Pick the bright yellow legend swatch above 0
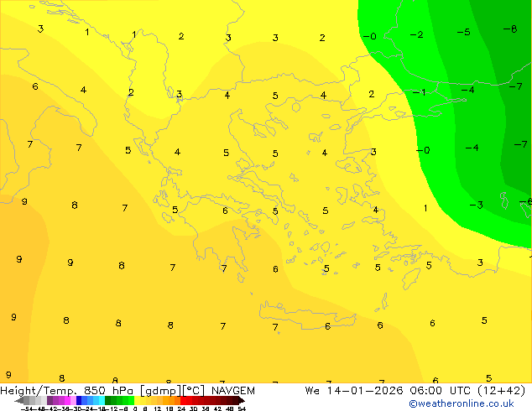Image resolution: width=532 pixels, height=411 pixels. coord(137,400)
